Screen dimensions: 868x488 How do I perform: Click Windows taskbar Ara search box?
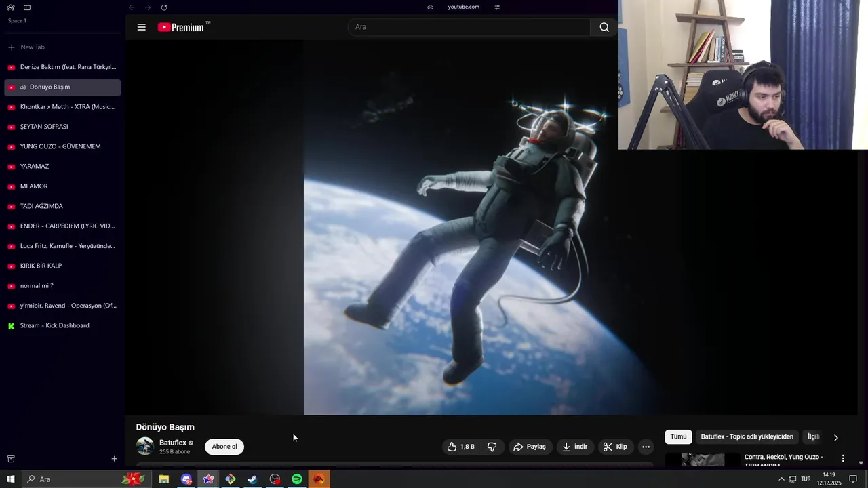(85, 479)
